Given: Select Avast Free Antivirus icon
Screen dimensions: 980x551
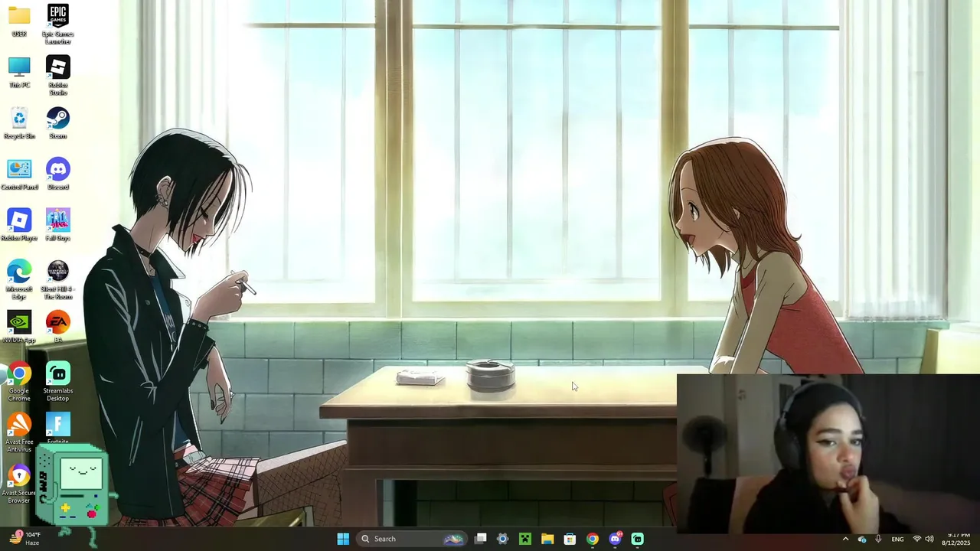Looking at the screenshot, I should click(x=19, y=433).
